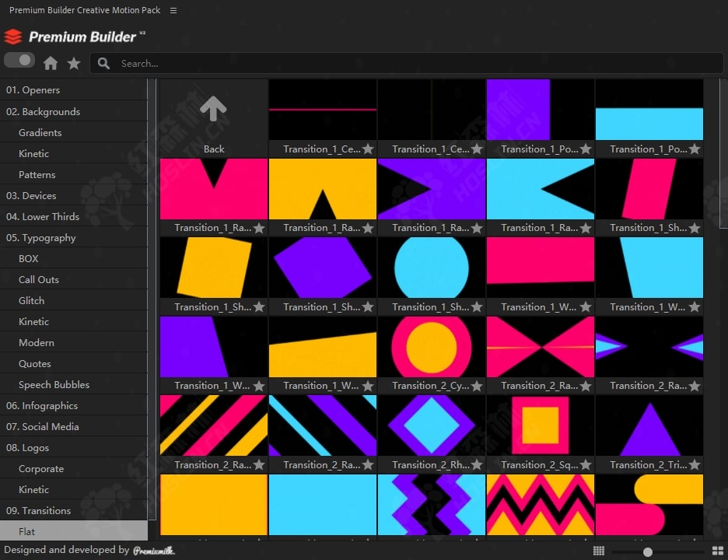Click the magnifying glass search icon
This screenshot has height=560, width=728.
point(103,63)
